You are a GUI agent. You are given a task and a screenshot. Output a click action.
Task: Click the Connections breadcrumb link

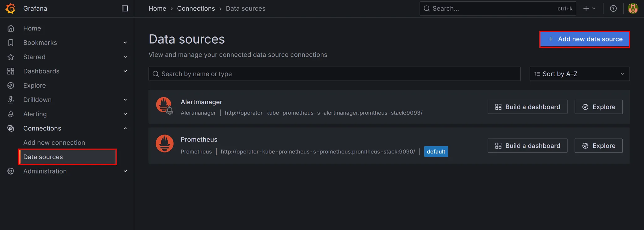pyautogui.click(x=196, y=8)
